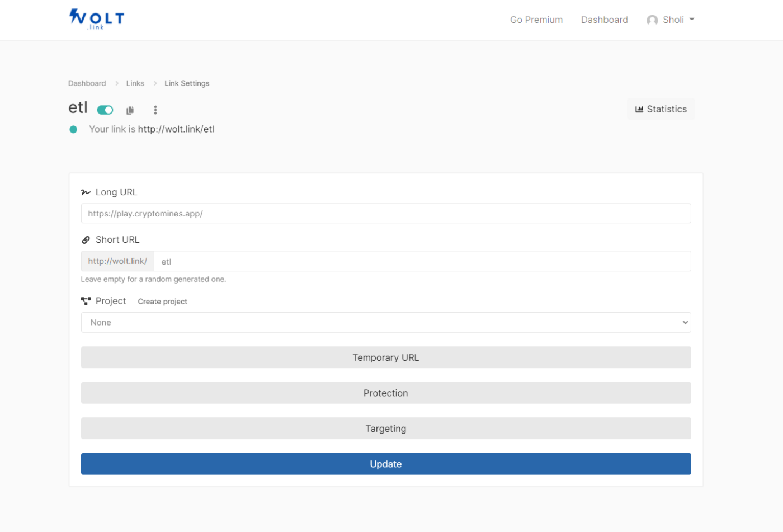Navigate to Links breadcrumb
The height and width of the screenshot is (532, 783).
(x=135, y=83)
